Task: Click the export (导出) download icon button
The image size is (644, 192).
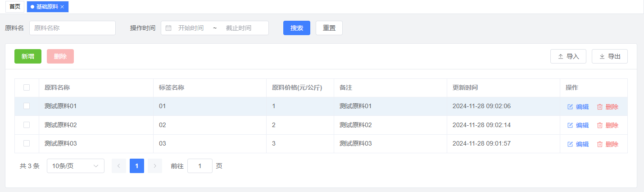Action: (609, 56)
